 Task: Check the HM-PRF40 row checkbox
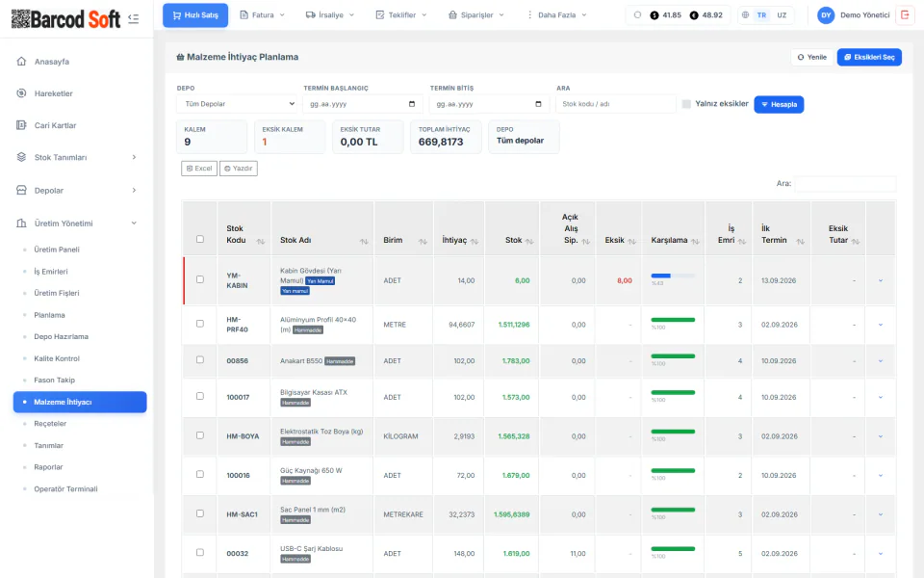(200, 324)
